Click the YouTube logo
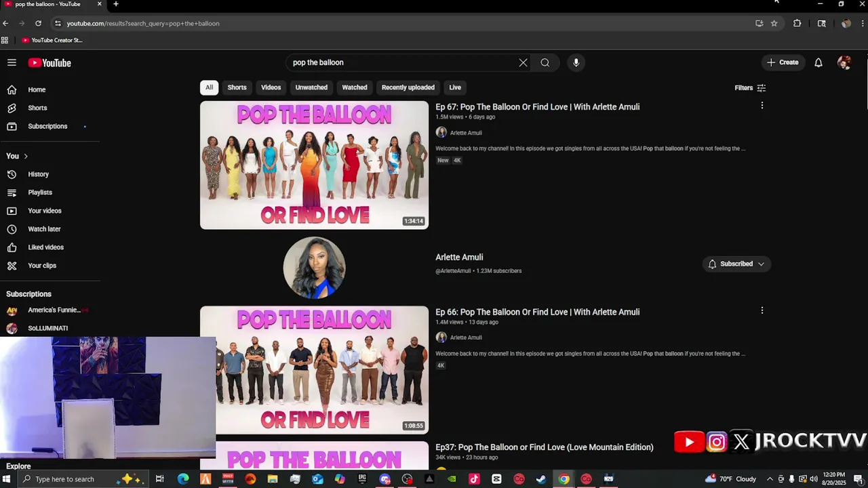 pos(50,62)
